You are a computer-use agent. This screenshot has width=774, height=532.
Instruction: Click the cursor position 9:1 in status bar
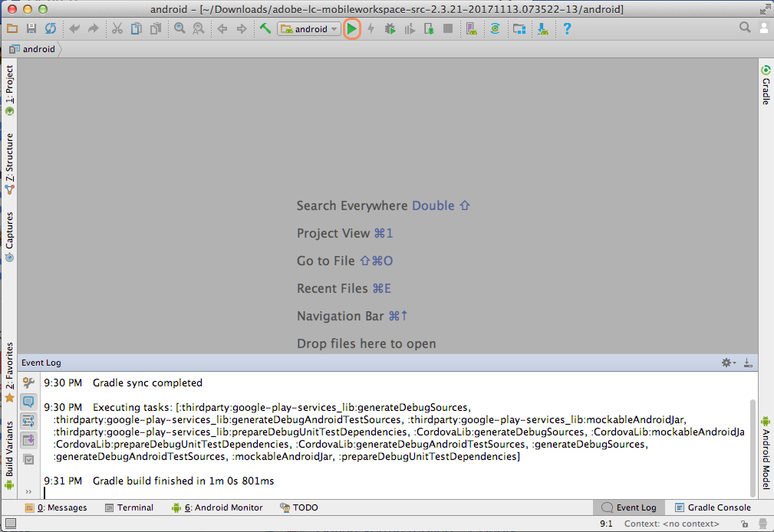[606, 524]
